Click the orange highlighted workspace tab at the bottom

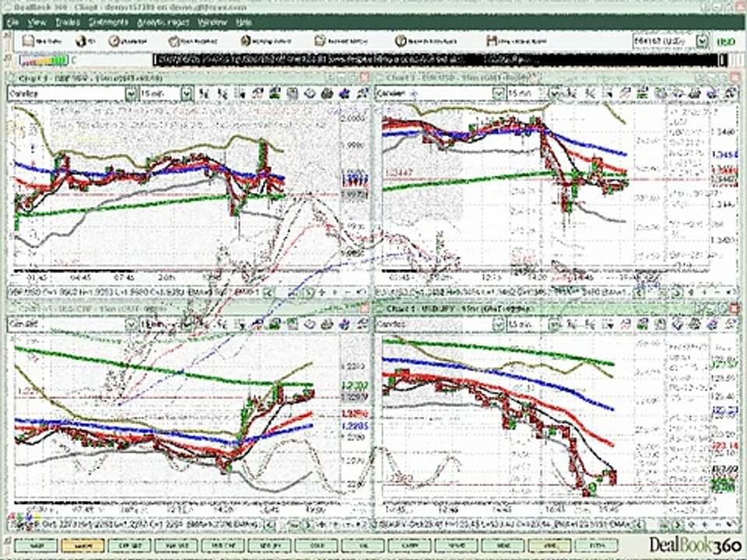[x=83, y=546]
